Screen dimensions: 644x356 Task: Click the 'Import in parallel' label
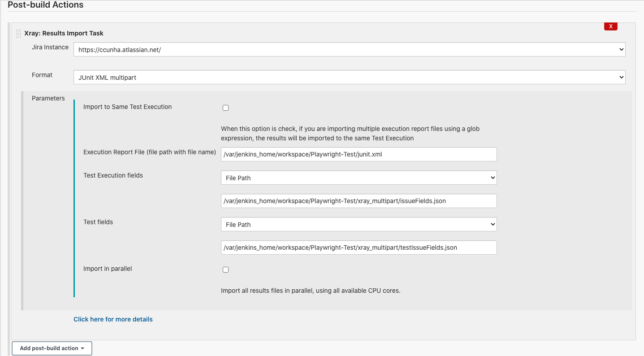(108, 269)
